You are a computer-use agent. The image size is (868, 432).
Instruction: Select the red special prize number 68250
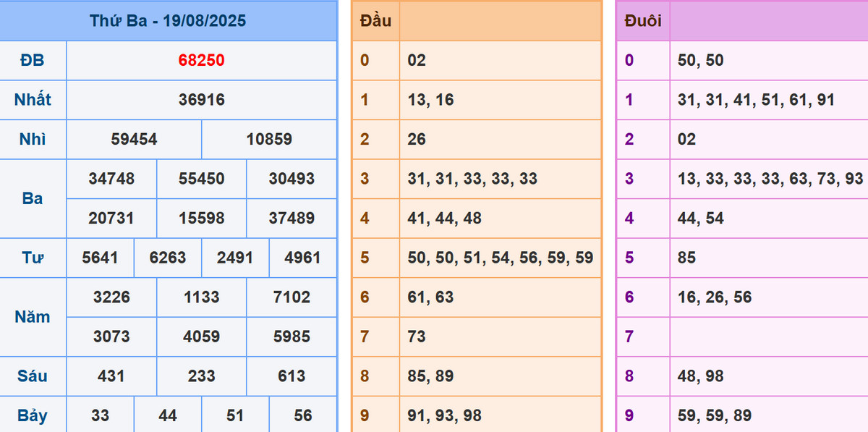coord(201,61)
